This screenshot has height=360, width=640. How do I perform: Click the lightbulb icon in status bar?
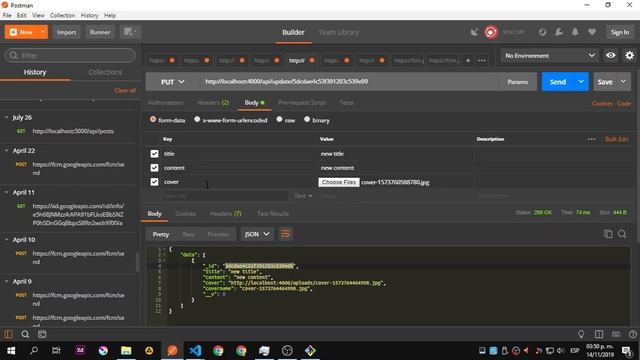click(x=581, y=334)
